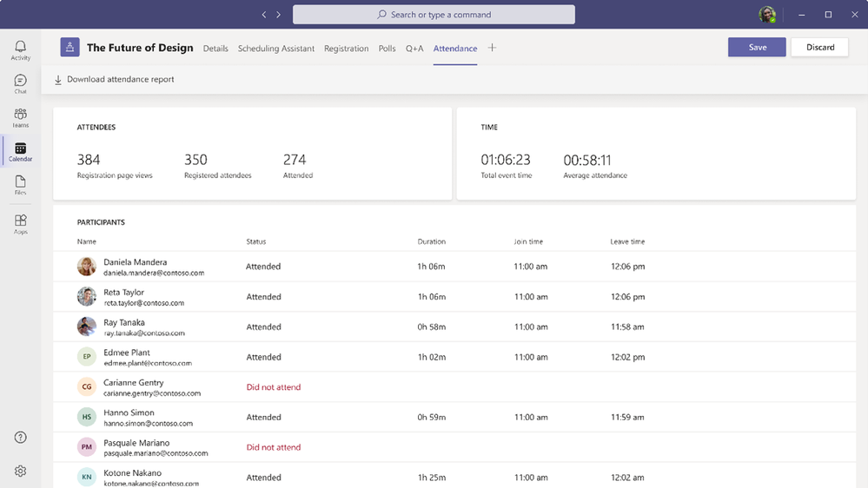Select Edmee Plant's name

(x=127, y=353)
